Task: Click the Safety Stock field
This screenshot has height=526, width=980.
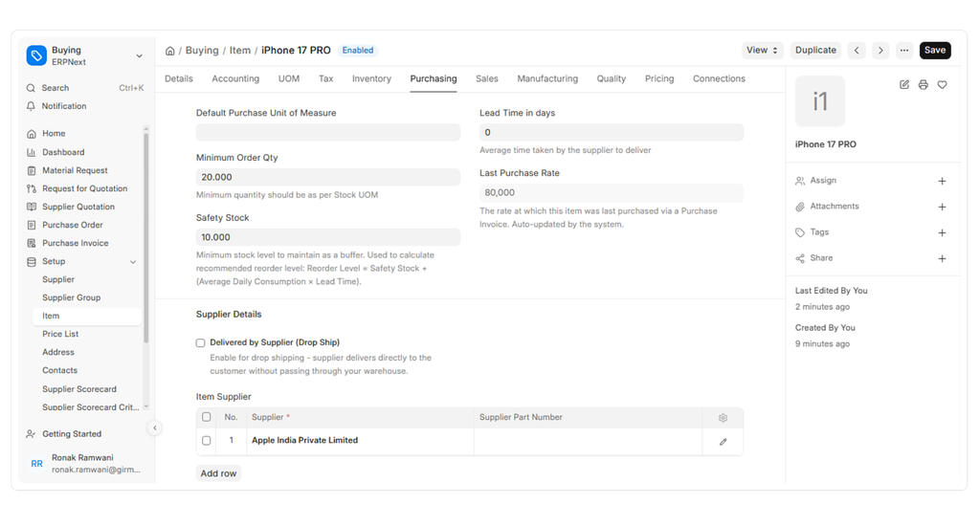Action: [328, 237]
